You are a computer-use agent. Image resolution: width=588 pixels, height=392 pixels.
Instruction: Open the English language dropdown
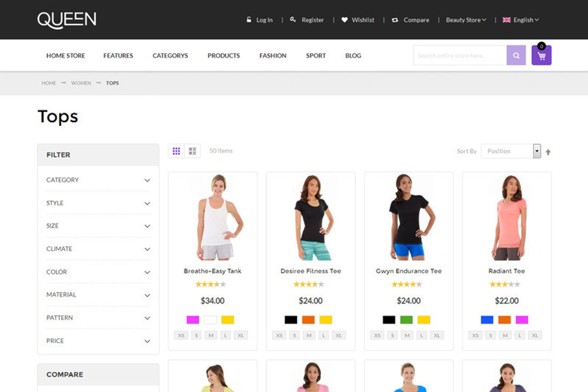520,20
